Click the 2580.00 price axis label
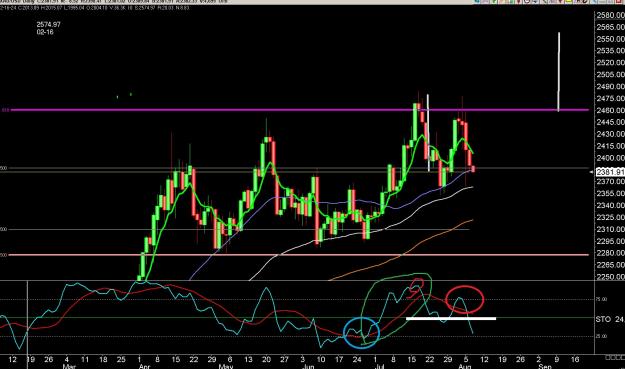625x369 pixels. [x=610, y=15]
